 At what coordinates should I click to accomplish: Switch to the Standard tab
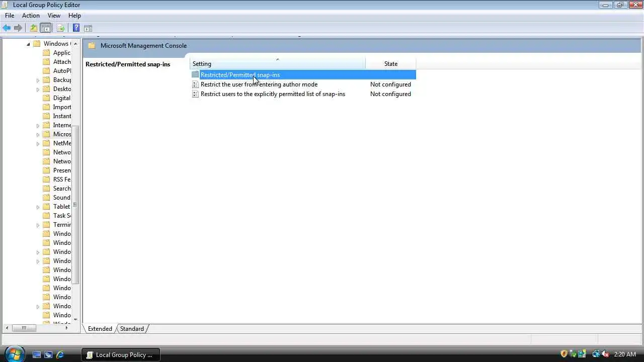[132, 329]
